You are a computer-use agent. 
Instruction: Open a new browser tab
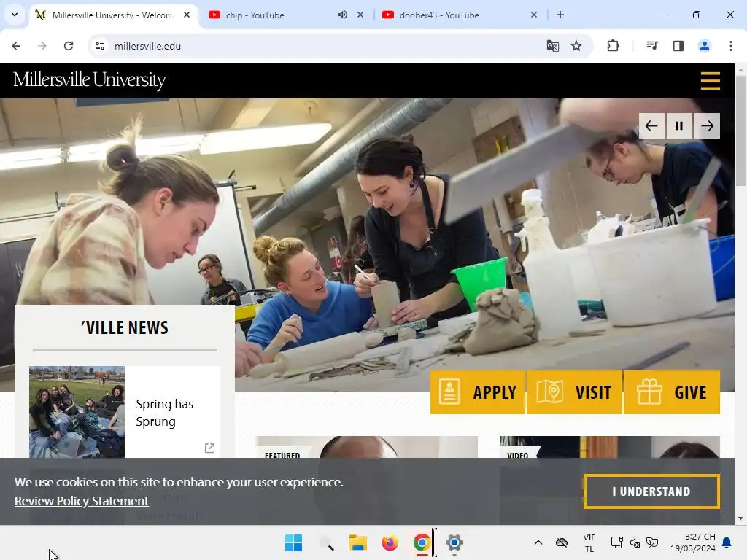point(560,15)
